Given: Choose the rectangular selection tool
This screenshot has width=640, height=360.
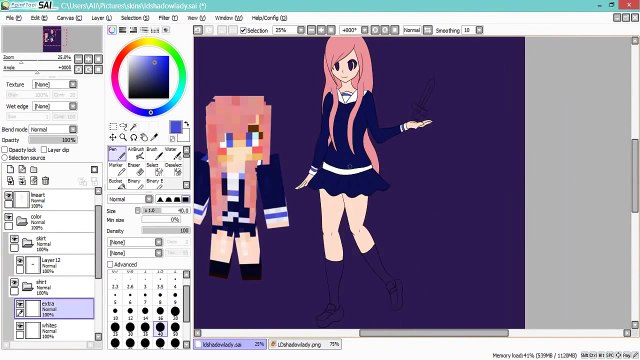Looking at the screenshot, I should (x=113, y=127).
